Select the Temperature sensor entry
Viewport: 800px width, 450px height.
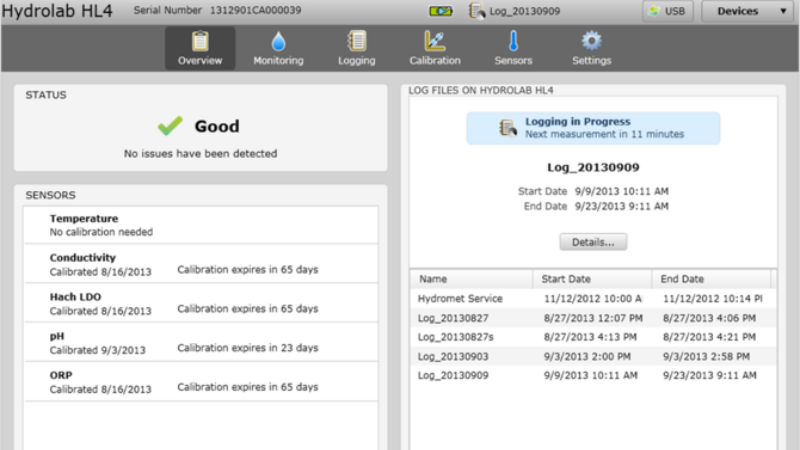pos(201,225)
